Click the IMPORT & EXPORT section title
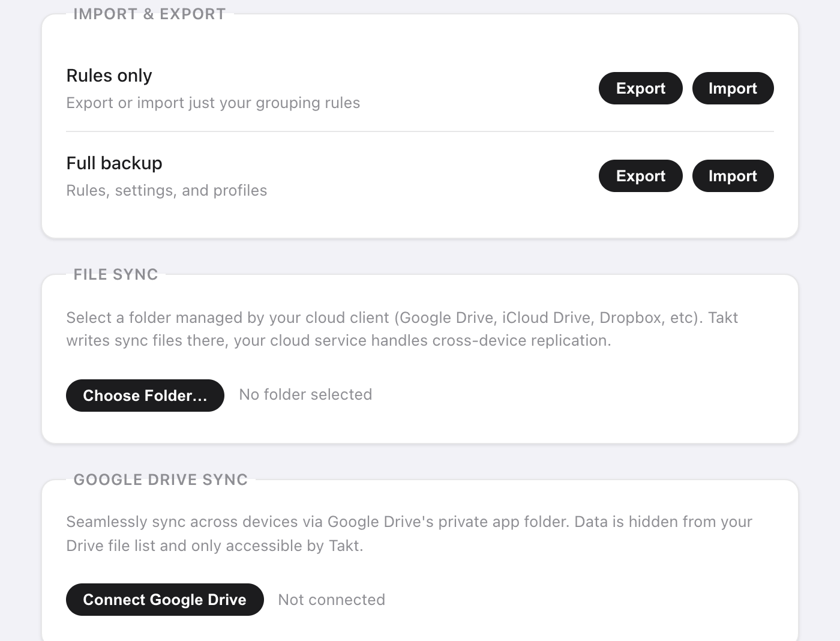The image size is (840, 641). click(149, 14)
